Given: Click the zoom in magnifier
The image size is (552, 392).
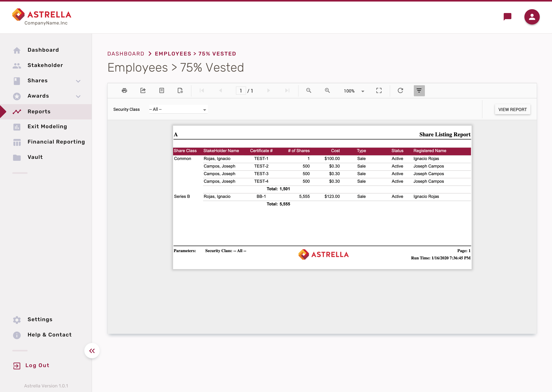Looking at the screenshot, I should pyautogui.click(x=327, y=91).
